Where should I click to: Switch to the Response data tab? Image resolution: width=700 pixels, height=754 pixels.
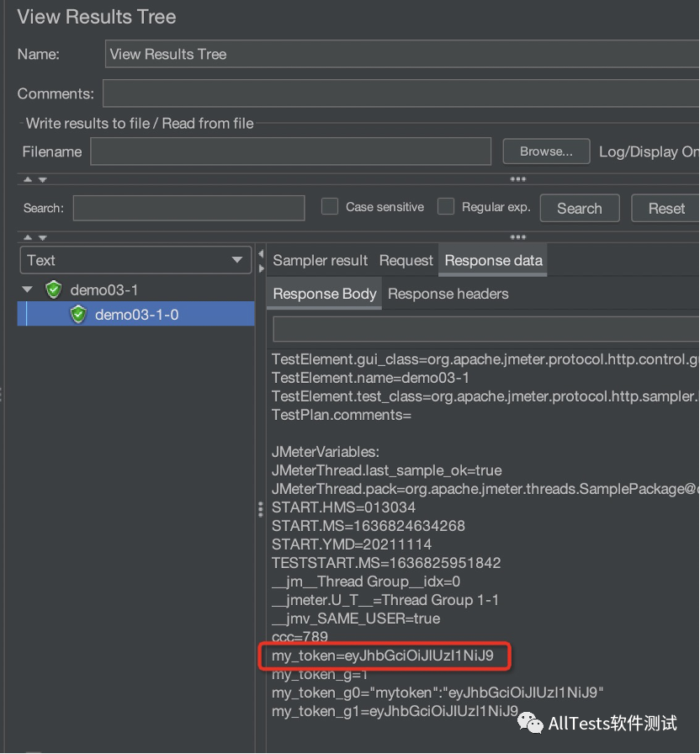(493, 260)
